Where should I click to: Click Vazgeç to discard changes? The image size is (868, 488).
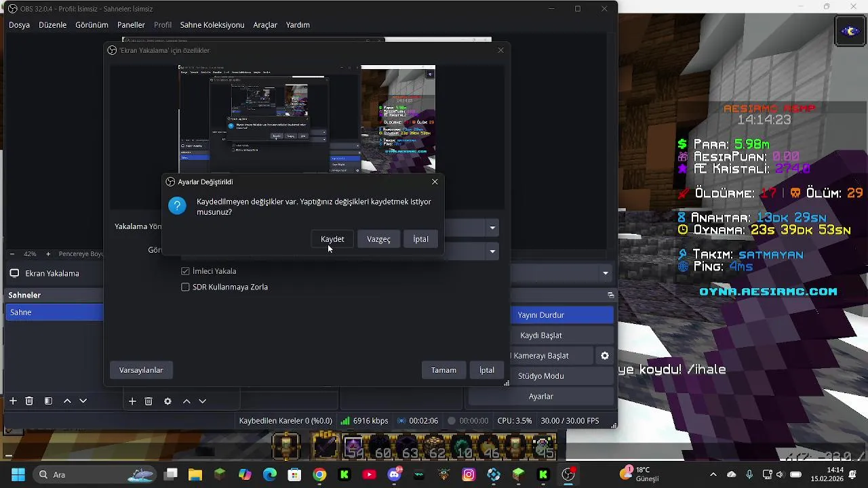(378, 239)
